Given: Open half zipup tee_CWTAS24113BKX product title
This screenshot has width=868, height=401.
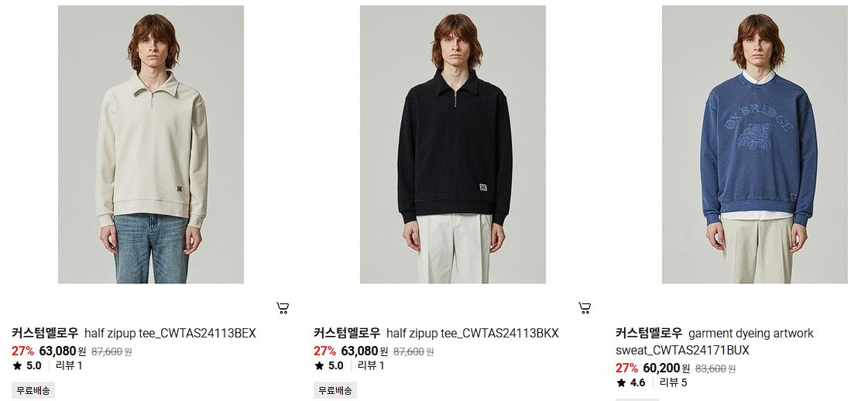Looking at the screenshot, I should 472,334.
